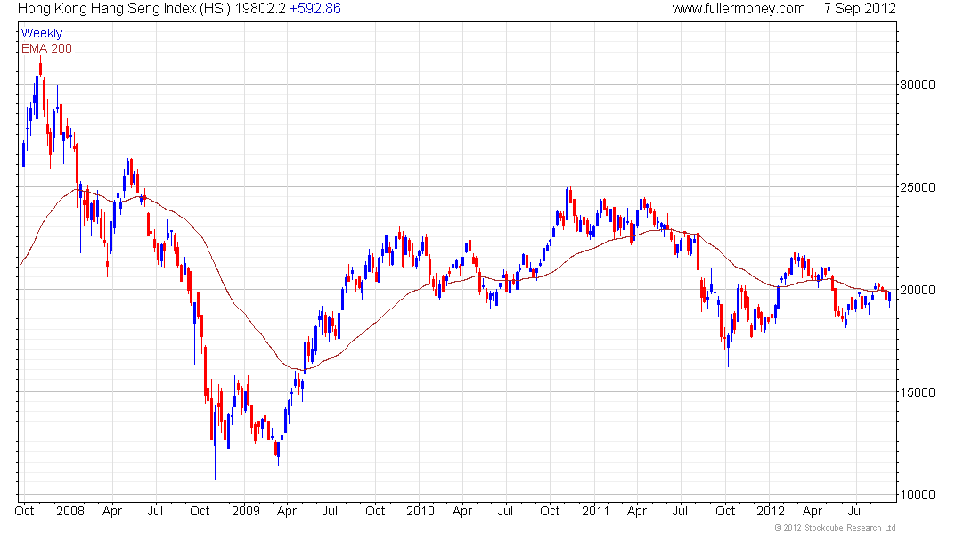Screen dimensions: 980x535
Task: Click the 2009 year label on time axis
Action: click(x=246, y=511)
